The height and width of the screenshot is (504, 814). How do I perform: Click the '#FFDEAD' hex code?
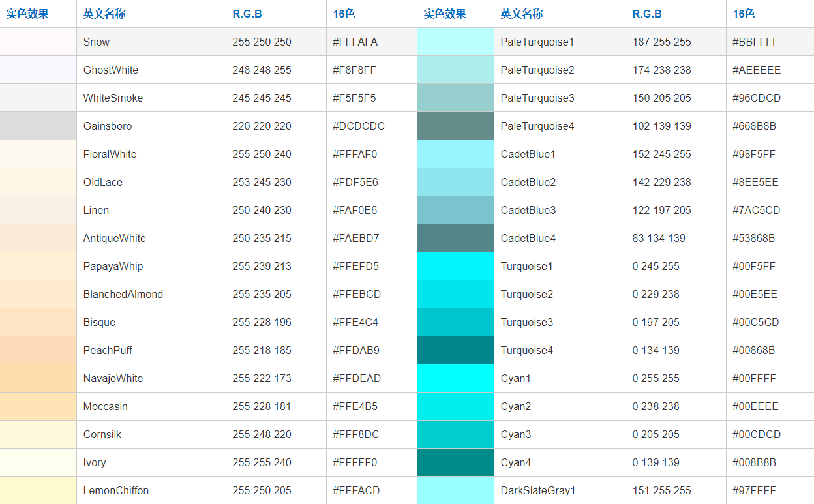click(x=357, y=378)
